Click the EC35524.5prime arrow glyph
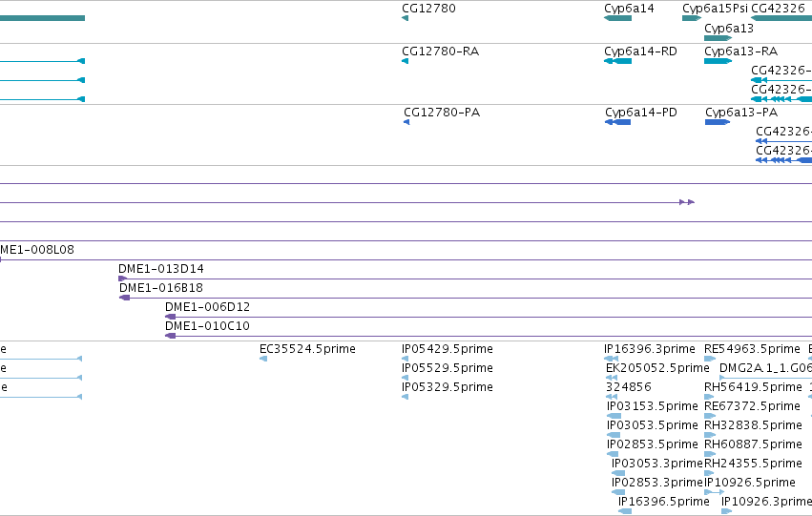The height and width of the screenshot is (516, 812). tap(263, 359)
